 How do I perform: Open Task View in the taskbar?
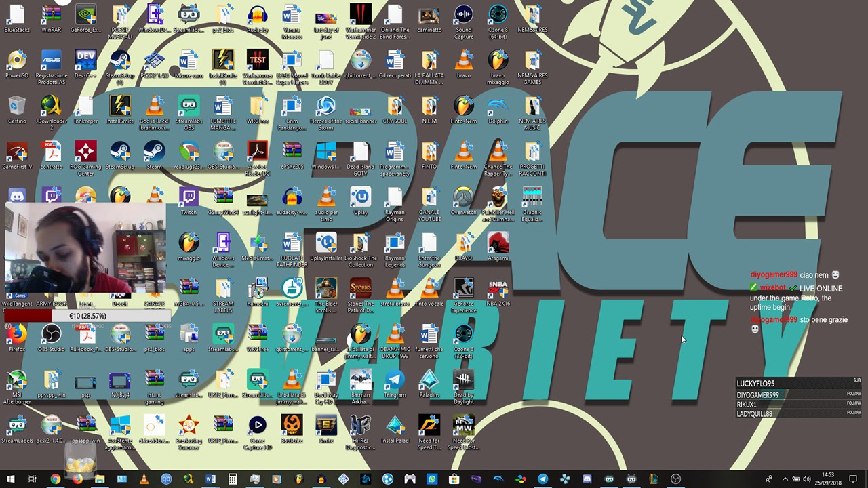click(33, 479)
